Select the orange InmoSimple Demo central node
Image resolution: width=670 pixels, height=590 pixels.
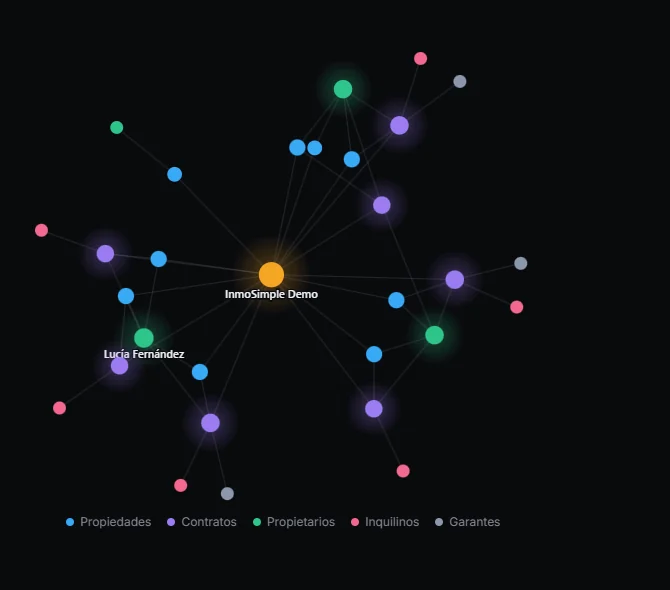[271, 275]
